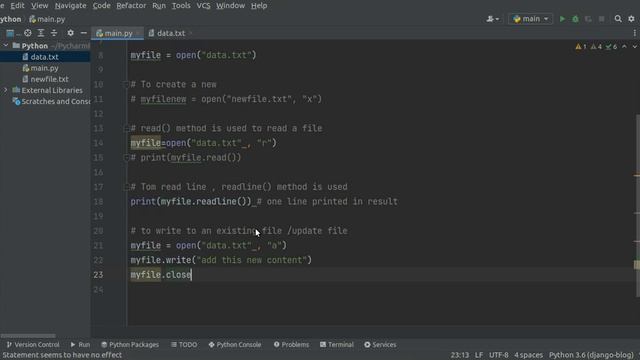Open the Python Console tool window
Image resolution: width=640 pixels, height=360 pixels.
[235, 345]
